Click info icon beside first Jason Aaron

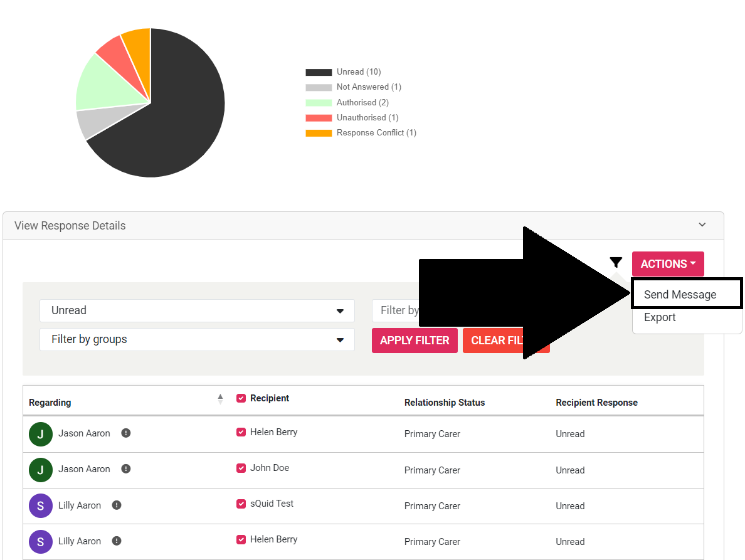coord(126,433)
